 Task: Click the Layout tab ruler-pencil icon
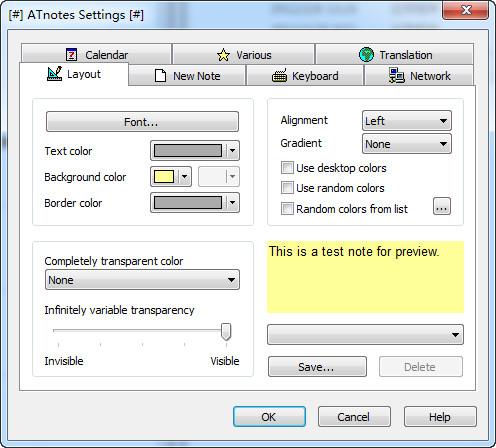(x=55, y=74)
